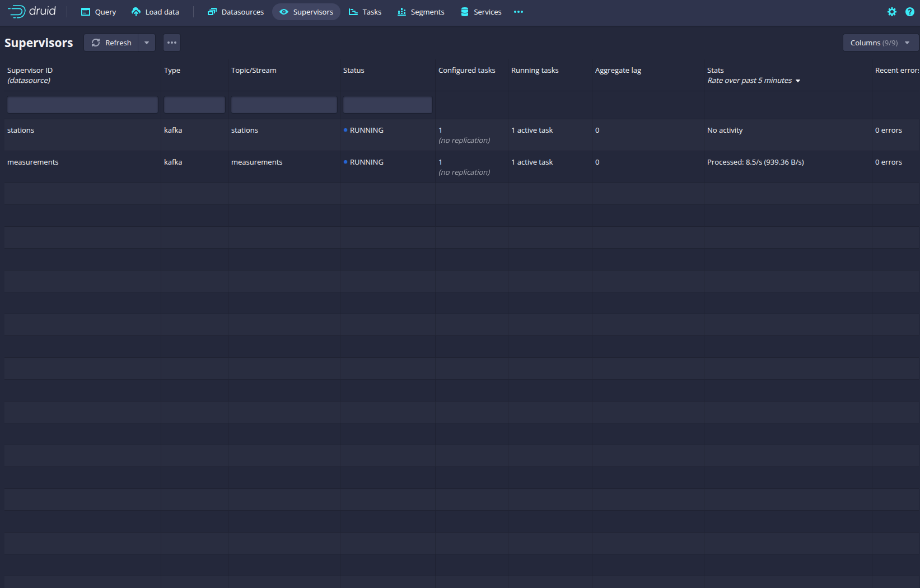Image resolution: width=920 pixels, height=588 pixels.
Task: Focus the Status filter input
Action: 387,105
